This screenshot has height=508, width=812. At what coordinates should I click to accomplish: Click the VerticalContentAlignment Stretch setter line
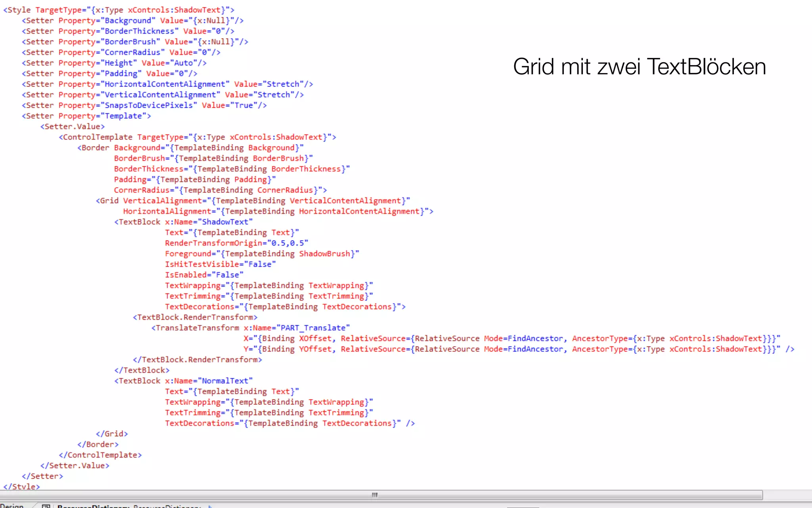163,94
